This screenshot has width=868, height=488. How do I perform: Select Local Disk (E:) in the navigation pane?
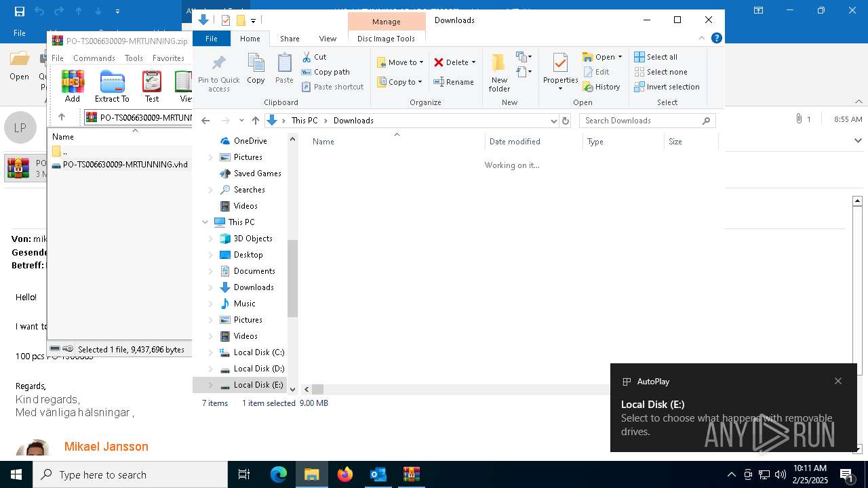click(x=258, y=385)
